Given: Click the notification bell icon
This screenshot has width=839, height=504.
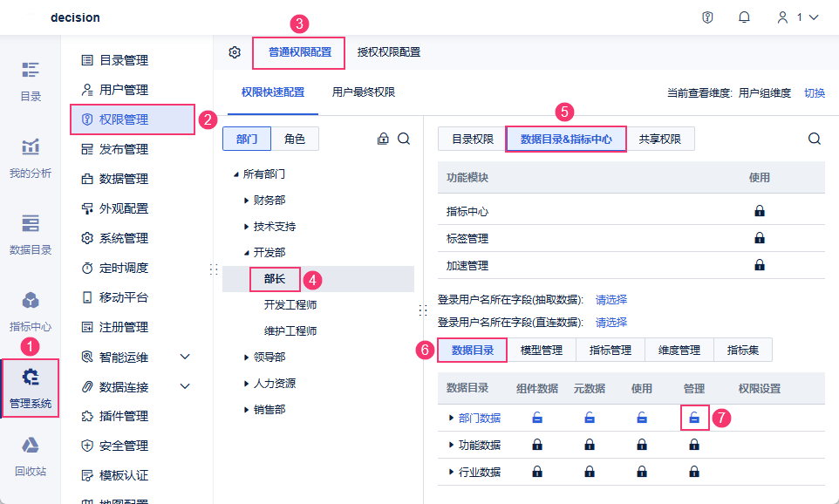Looking at the screenshot, I should click(x=744, y=17).
